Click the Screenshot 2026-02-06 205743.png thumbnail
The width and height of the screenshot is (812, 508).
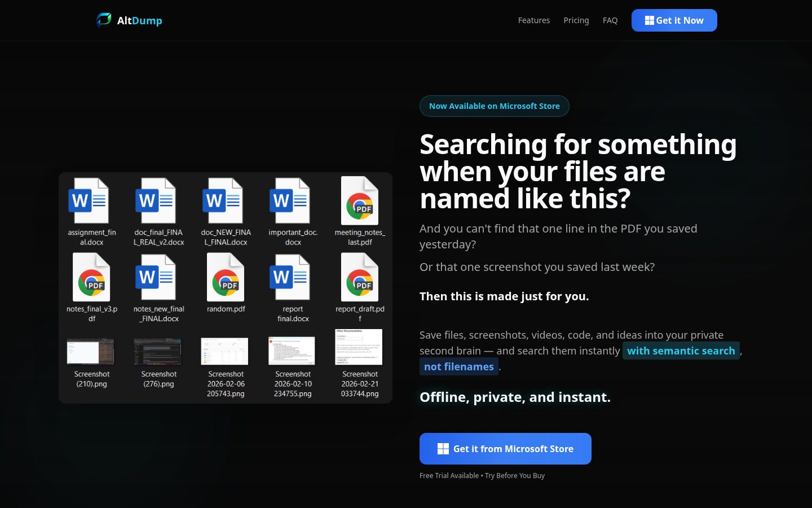coord(224,351)
